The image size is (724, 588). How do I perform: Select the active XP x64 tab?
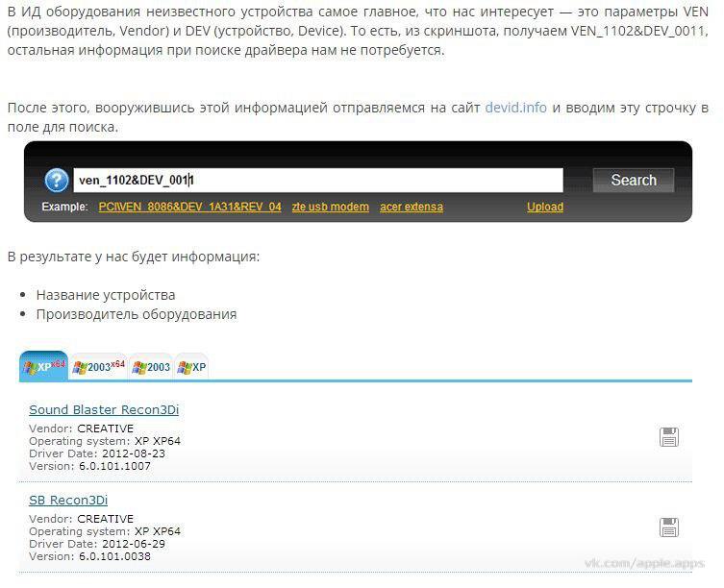click(x=44, y=367)
